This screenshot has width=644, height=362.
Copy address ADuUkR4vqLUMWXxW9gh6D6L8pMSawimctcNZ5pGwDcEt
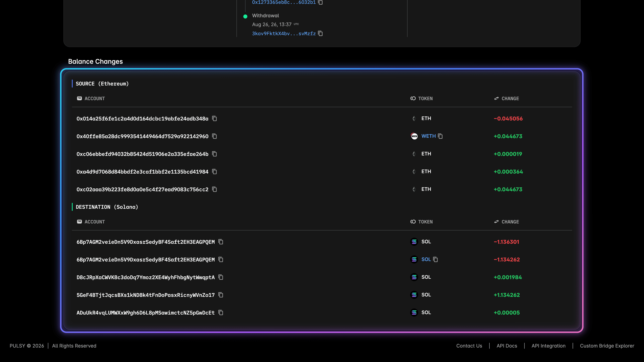click(x=221, y=313)
